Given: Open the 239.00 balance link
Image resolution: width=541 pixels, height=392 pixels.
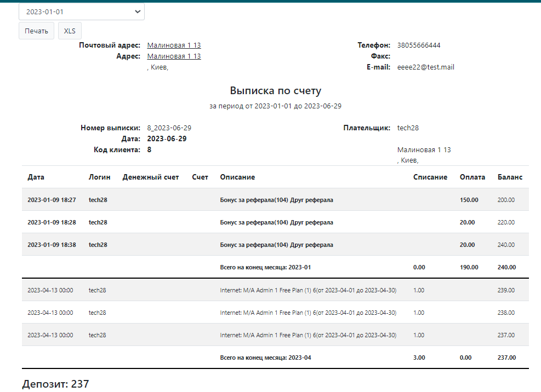Looking at the screenshot, I should click(506, 290).
